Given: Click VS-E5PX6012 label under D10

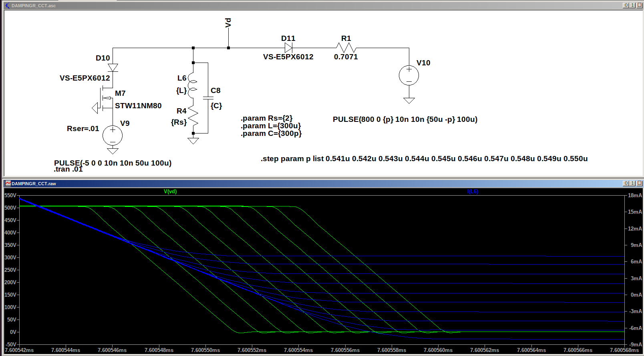Looking at the screenshot, I should click(85, 78).
